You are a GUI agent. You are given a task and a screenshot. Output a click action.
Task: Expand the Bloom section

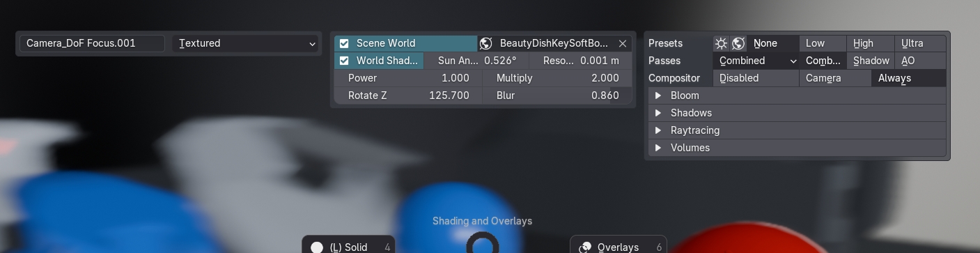pos(798,95)
